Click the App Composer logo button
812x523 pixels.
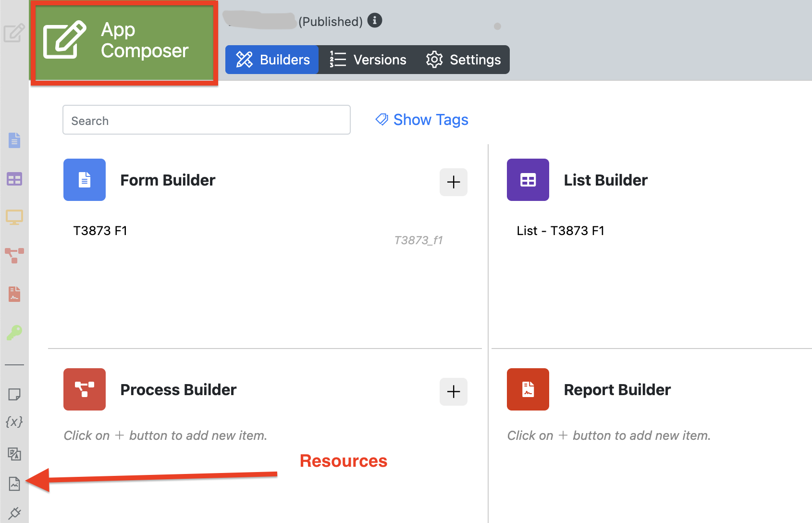[x=124, y=41]
